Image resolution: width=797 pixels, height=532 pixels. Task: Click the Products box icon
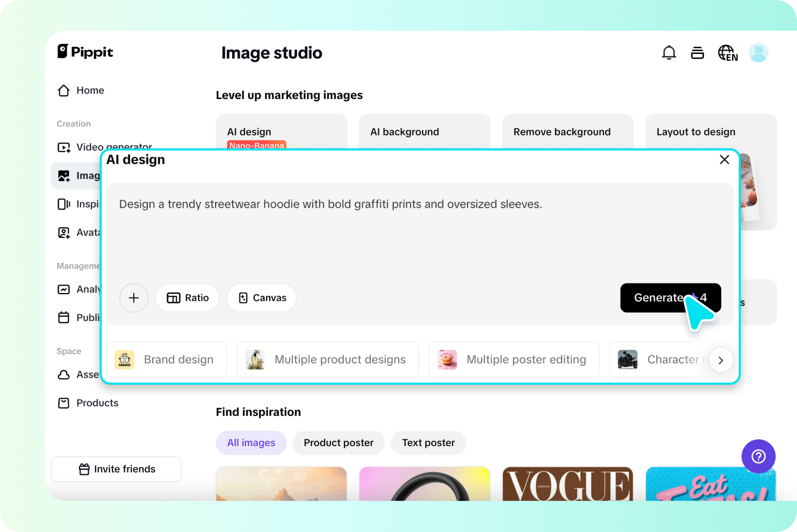pos(64,403)
